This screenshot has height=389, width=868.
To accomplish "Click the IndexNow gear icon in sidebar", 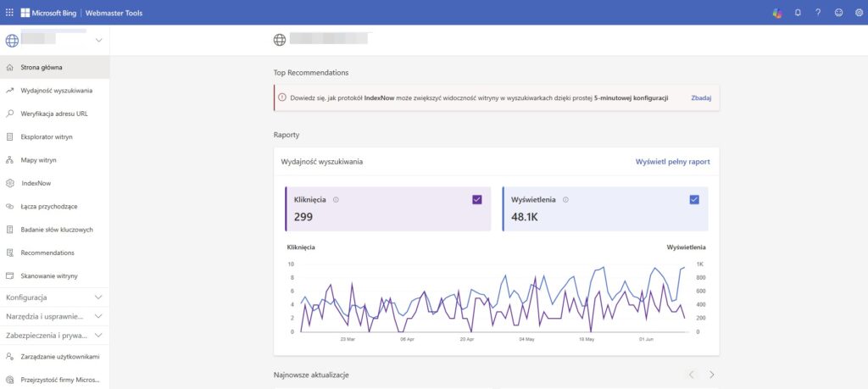I will pyautogui.click(x=9, y=183).
